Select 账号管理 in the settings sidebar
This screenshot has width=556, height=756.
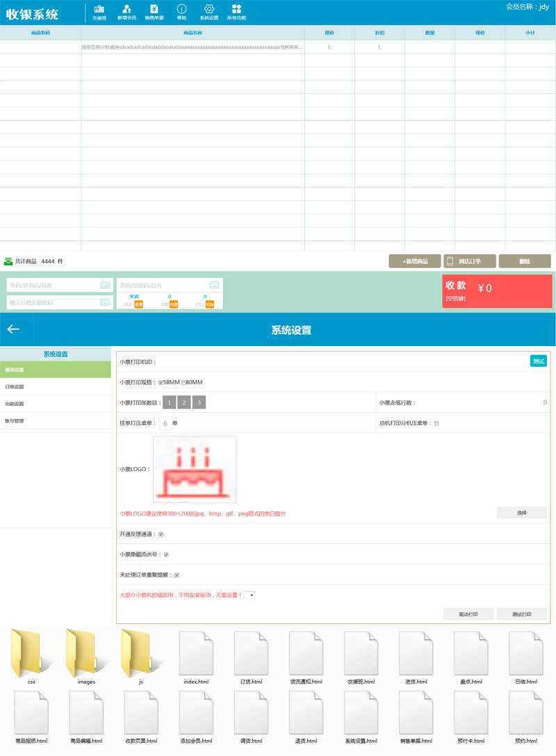pos(15,421)
